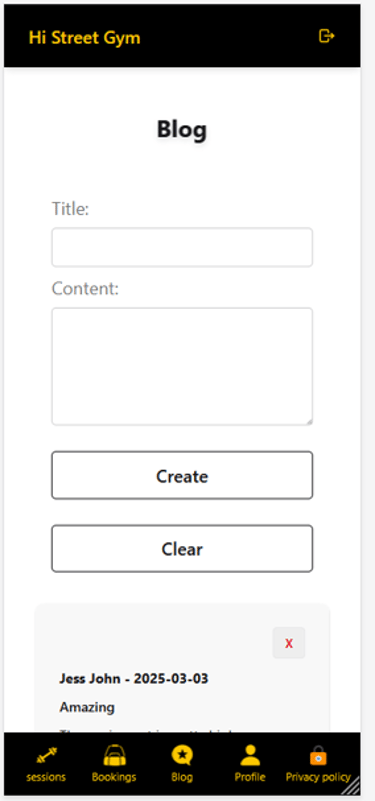
Task: Click the Privacy policy padlock icon
Action: (x=318, y=756)
